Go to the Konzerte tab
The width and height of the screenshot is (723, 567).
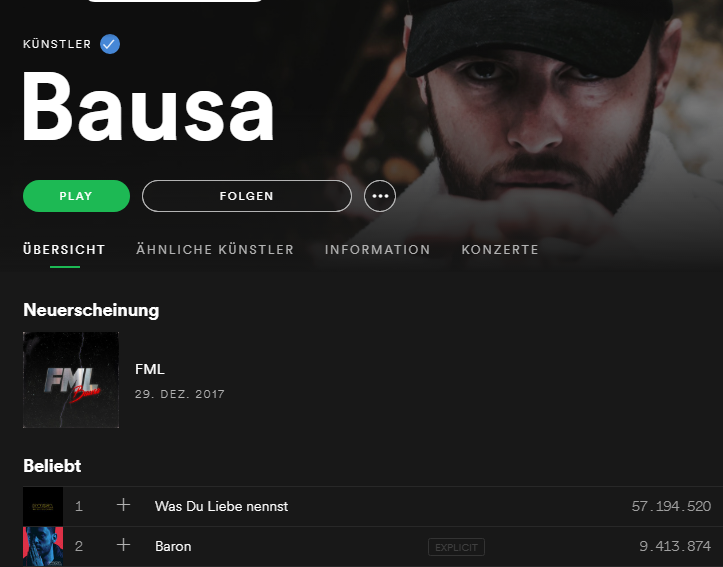tap(500, 250)
